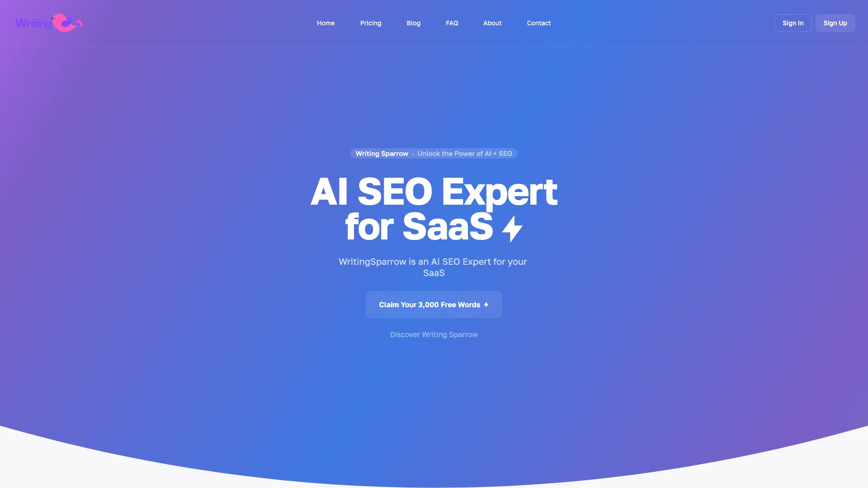Open the Blog menu item

pyautogui.click(x=414, y=23)
